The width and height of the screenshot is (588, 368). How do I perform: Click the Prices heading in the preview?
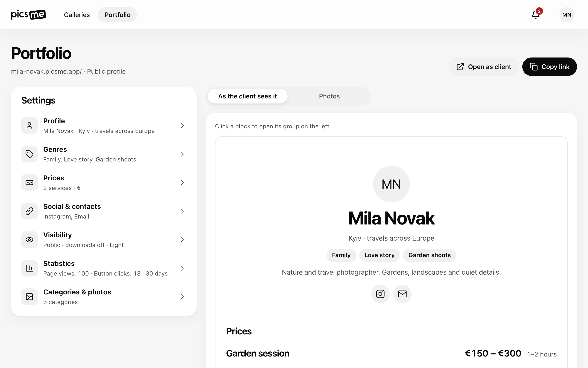[239, 331]
